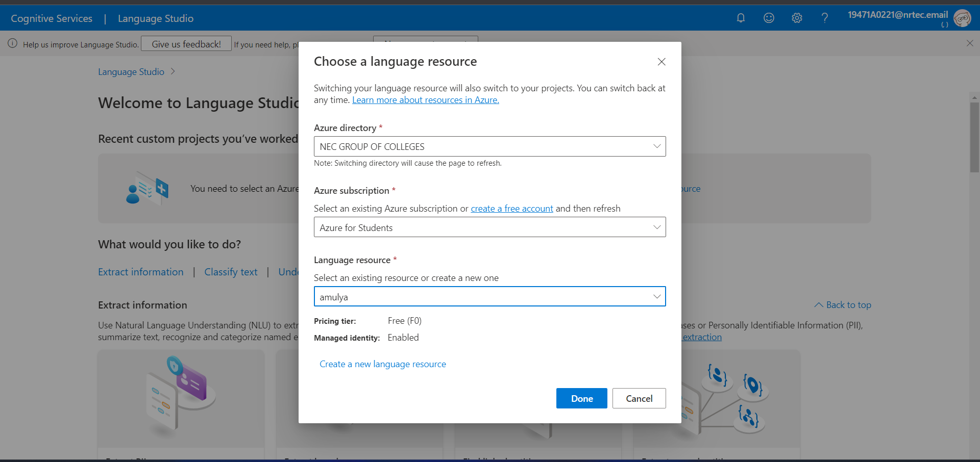The image size is (980, 462).
Task: Click the extraction link on the right
Action: pos(702,337)
